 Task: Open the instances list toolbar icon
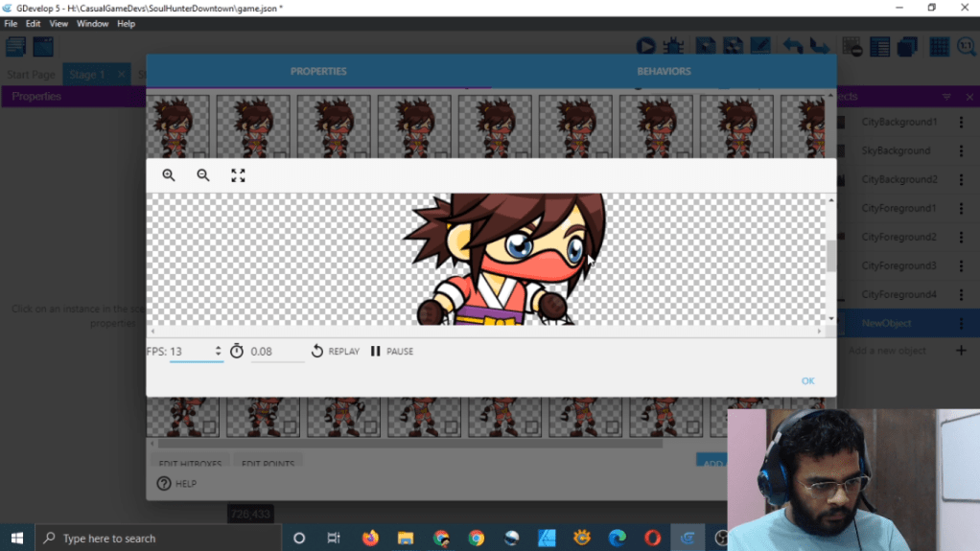point(879,47)
